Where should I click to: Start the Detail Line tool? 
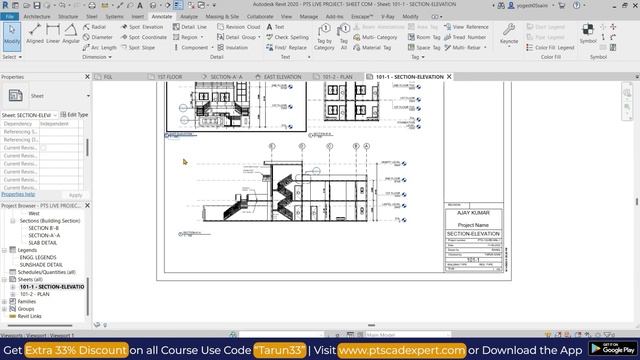190,27
